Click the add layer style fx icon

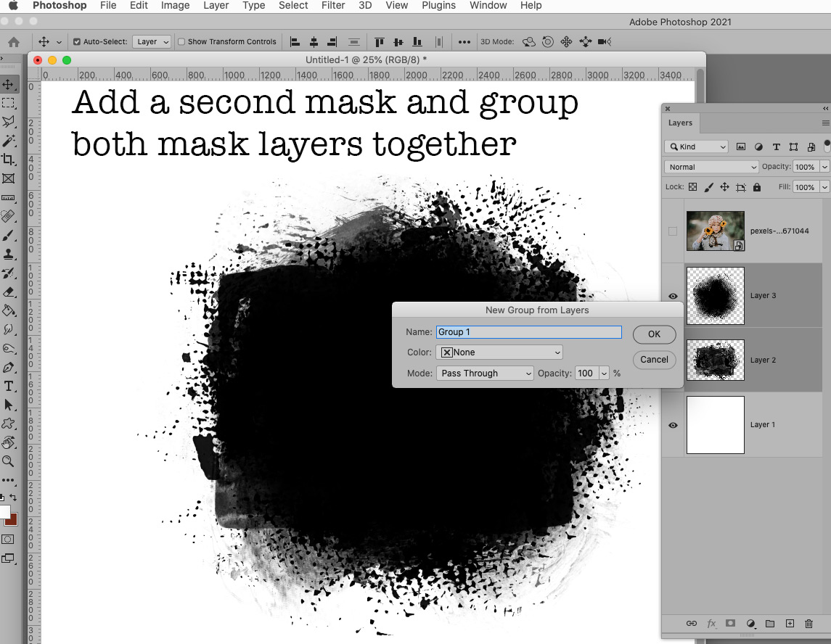(711, 624)
